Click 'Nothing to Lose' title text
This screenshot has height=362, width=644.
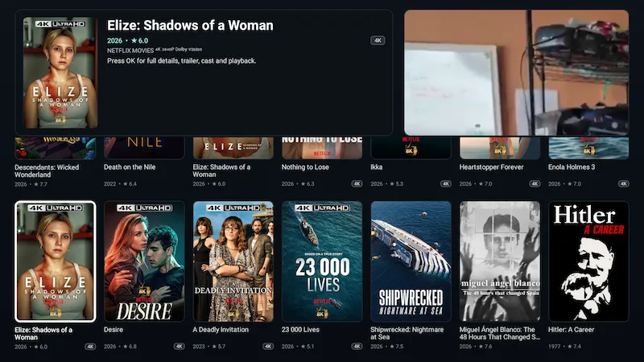click(305, 167)
